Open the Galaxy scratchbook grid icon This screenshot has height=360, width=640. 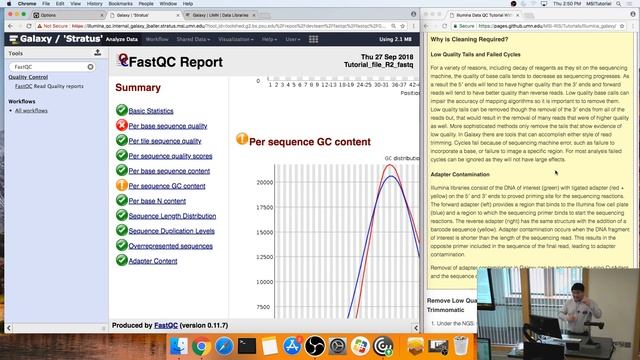[x=313, y=39]
